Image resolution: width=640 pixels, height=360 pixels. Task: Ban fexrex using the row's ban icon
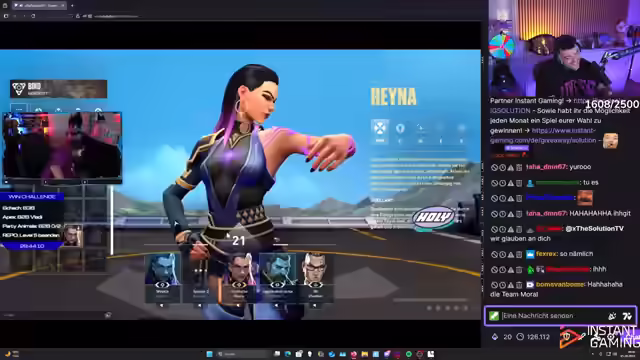pos(494,254)
